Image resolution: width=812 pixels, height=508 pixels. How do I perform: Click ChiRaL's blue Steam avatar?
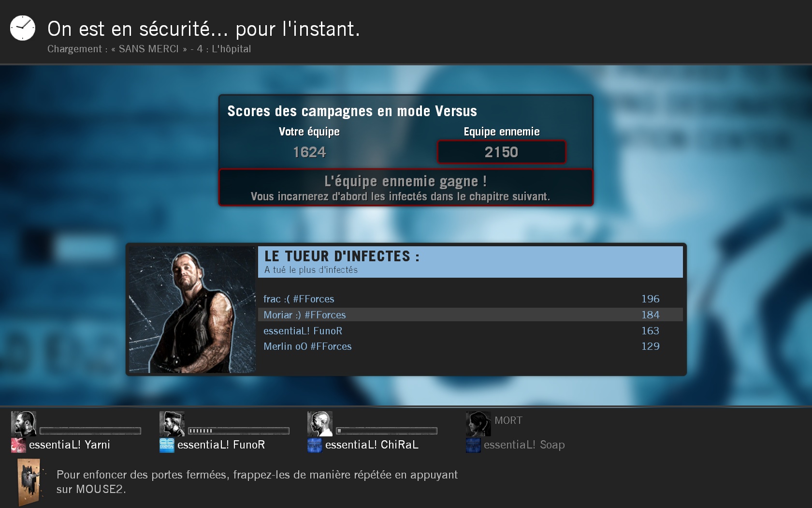(315, 445)
